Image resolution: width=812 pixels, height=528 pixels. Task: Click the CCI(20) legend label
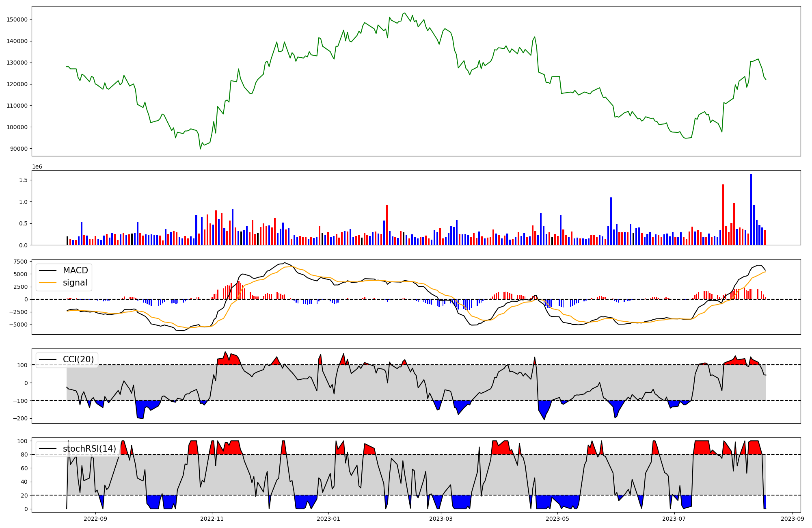pos(78,359)
